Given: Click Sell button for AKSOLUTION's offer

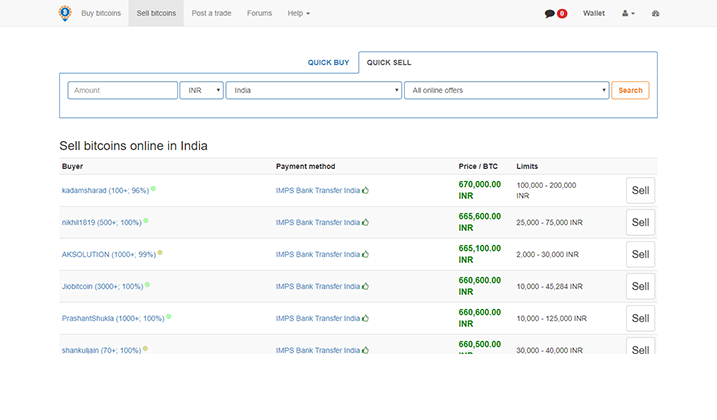Looking at the screenshot, I should click(640, 254).
